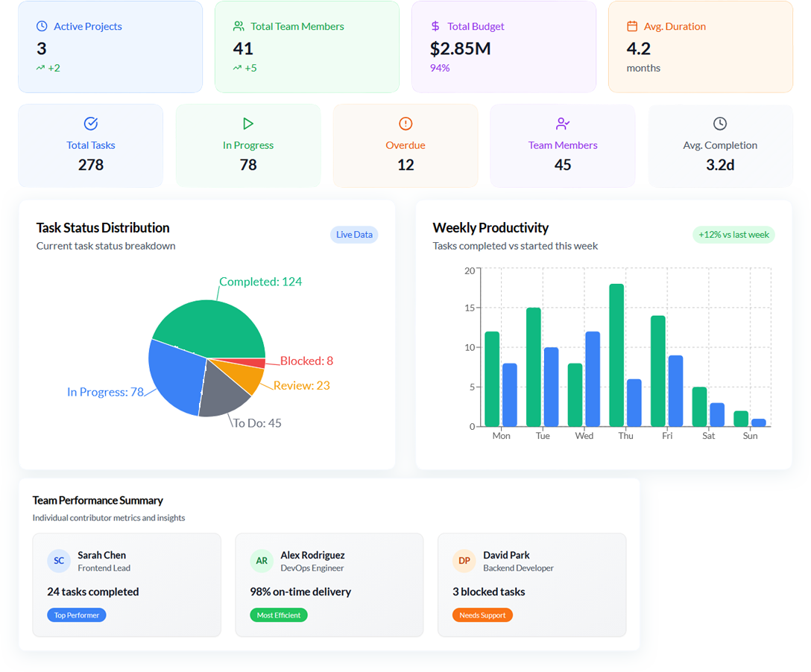The height and width of the screenshot is (672, 811).
Task: Click the Task Status Distribution heading
Action: point(103,227)
